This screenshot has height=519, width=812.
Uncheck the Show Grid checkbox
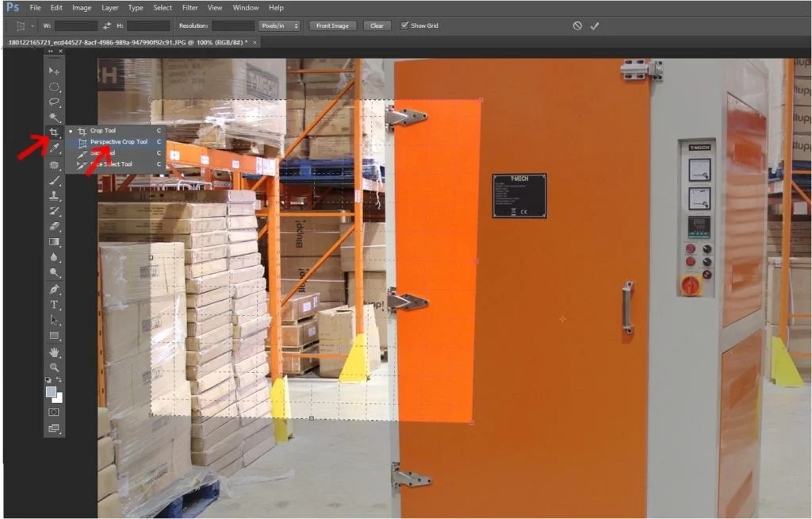tap(405, 25)
